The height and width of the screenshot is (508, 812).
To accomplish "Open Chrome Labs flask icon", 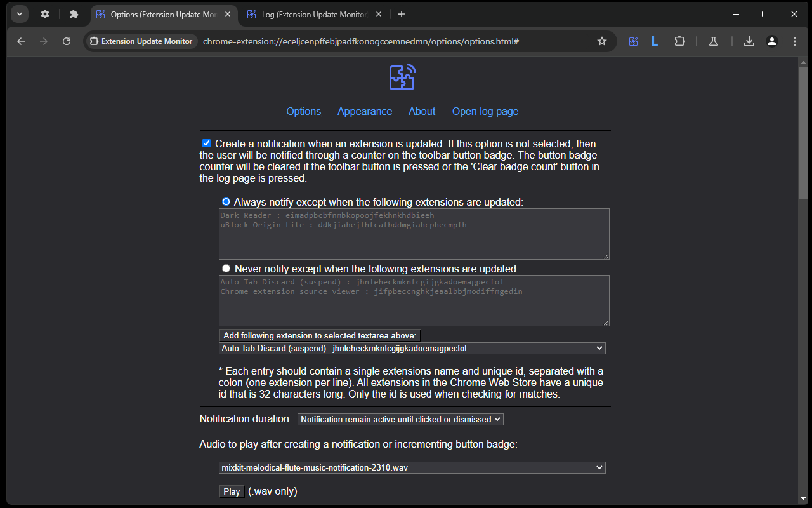I will 714,41.
